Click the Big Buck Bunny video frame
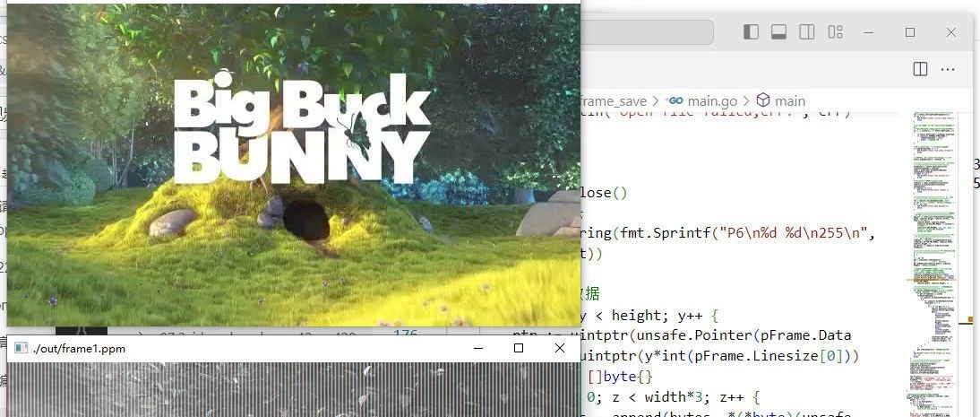980x417 pixels. click(294, 165)
